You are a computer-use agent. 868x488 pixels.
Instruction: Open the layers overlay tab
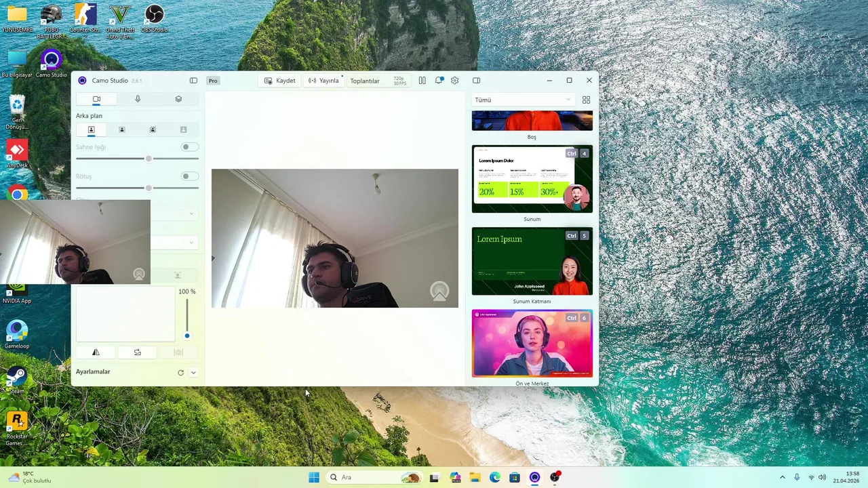pos(178,99)
